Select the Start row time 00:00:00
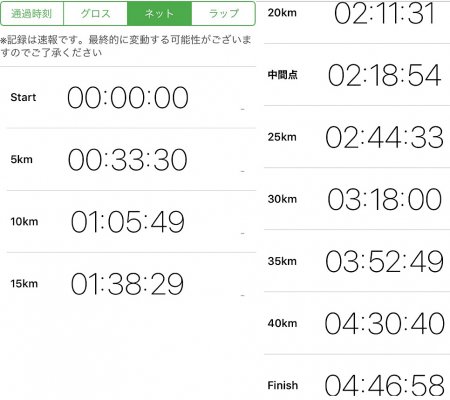 coord(128,98)
